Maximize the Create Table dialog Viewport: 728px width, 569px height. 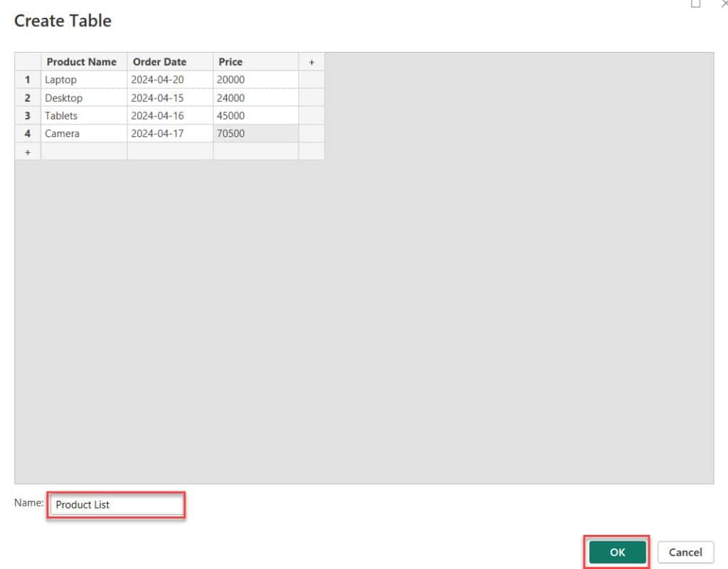click(x=695, y=4)
